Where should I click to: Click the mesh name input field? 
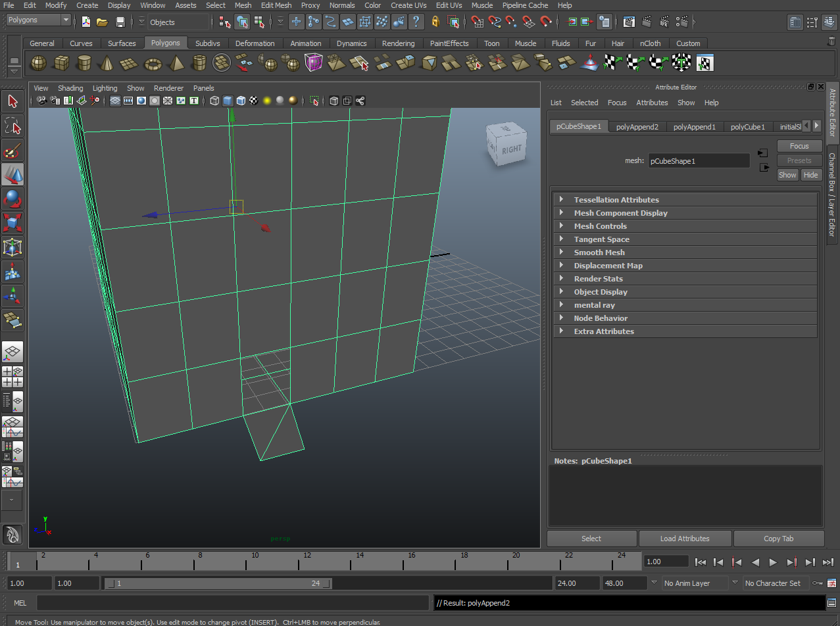click(698, 160)
